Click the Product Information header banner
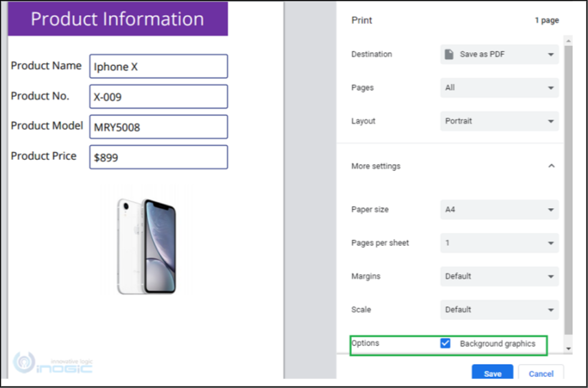 (x=118, y=19)
